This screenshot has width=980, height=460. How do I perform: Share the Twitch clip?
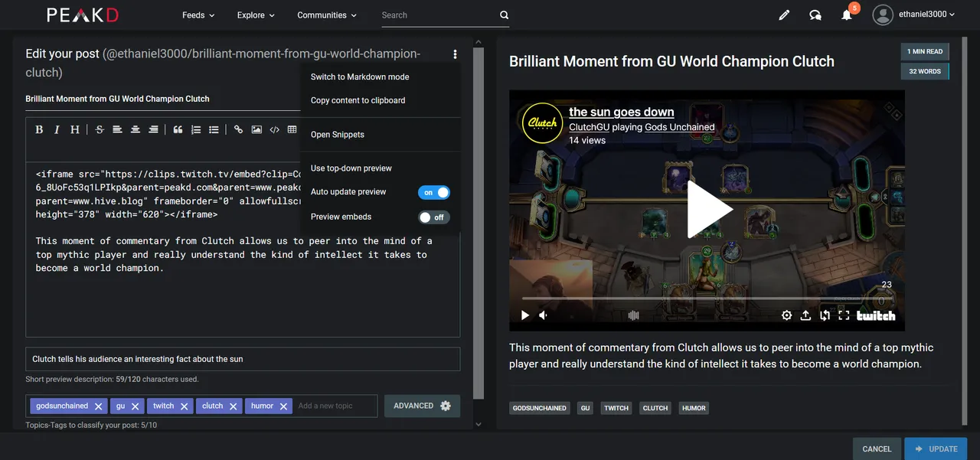click(x=805, y=315)
